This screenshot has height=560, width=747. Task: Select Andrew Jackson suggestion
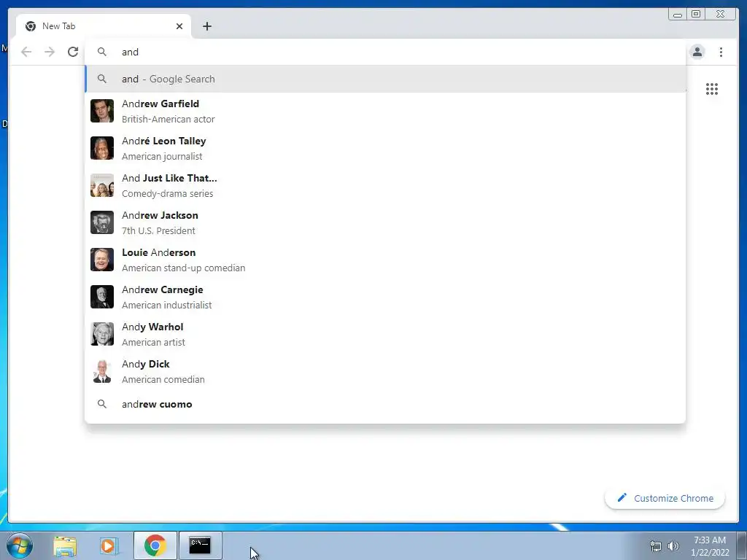[x=385, y=222]
